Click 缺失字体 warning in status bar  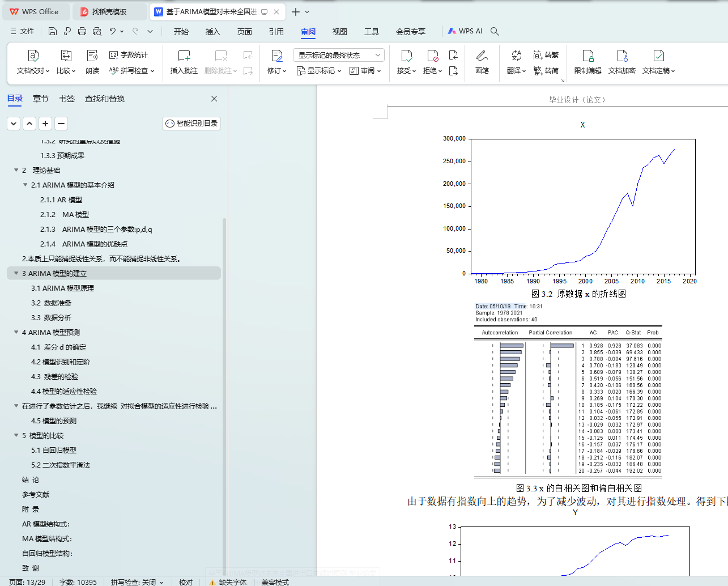pyautogui.click(x=228, y=582)
